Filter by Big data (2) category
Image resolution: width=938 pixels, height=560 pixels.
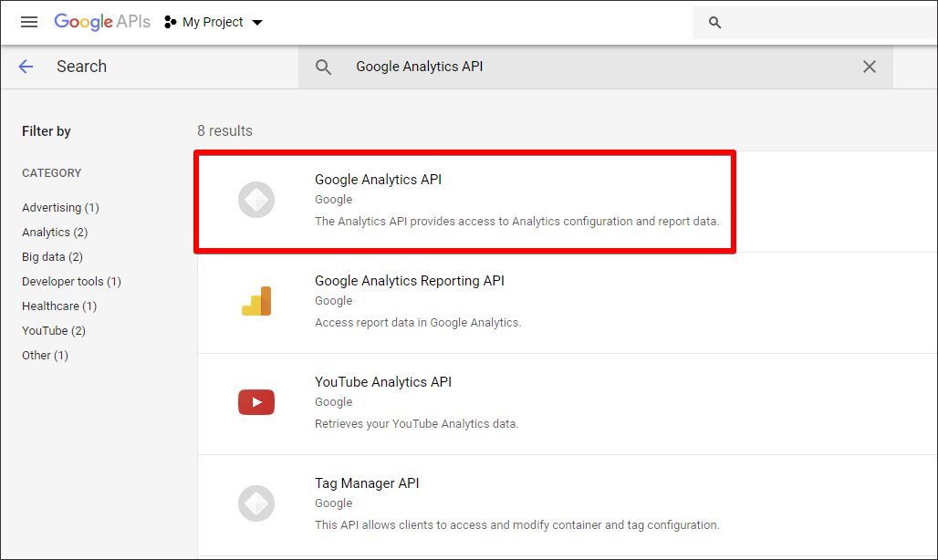[x=53, y=257]
